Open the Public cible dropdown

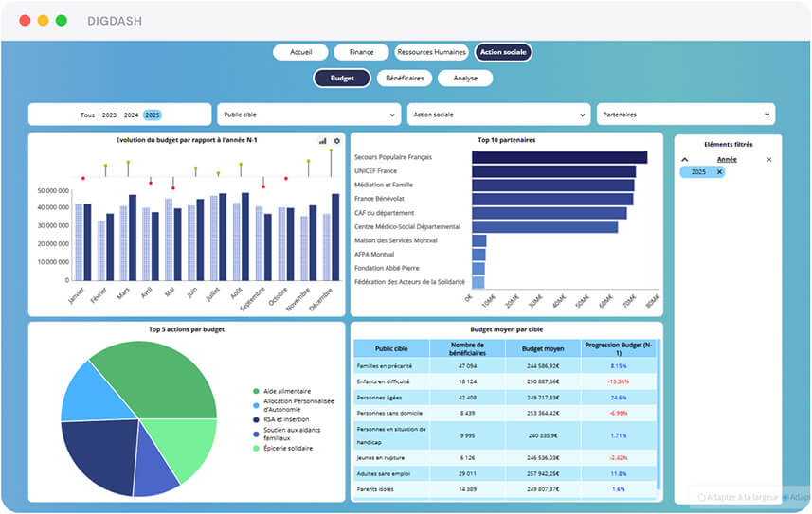coord(309,115)
